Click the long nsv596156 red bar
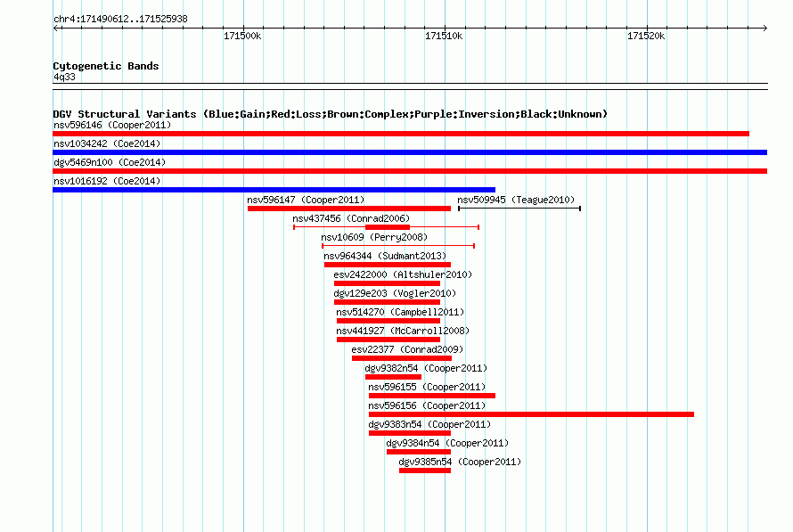793x532 pixels. [x=531, y=414]
